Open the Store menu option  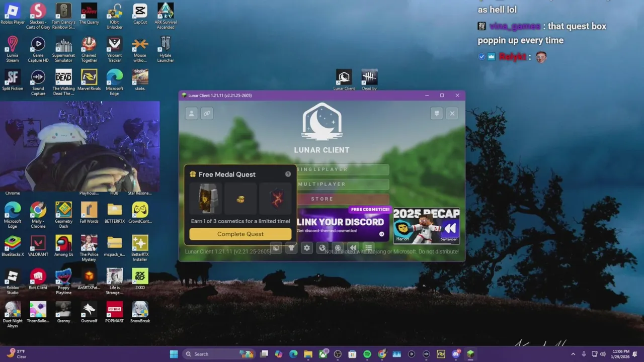click(343, 199)
